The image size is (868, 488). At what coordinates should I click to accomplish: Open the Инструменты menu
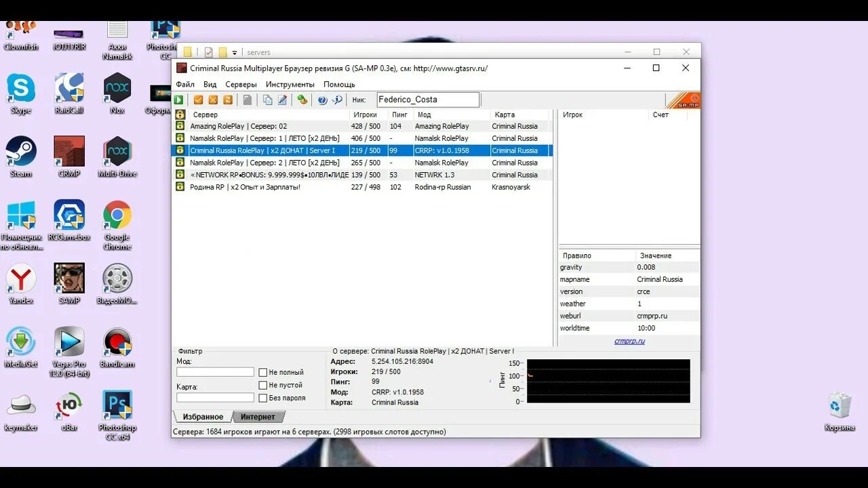click(x=290, y=85)
